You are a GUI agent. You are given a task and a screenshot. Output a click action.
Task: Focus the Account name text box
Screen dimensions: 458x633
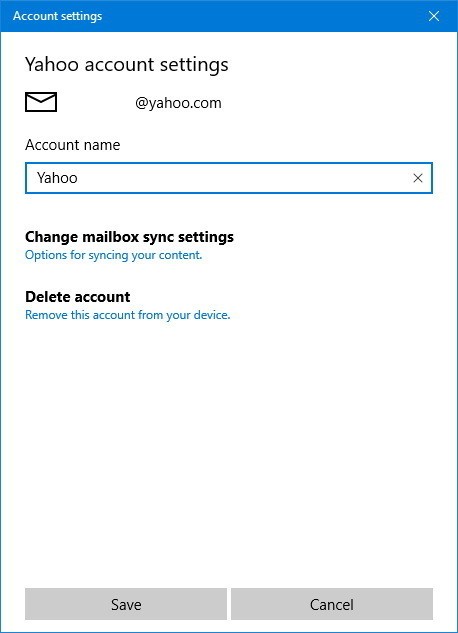229,178
